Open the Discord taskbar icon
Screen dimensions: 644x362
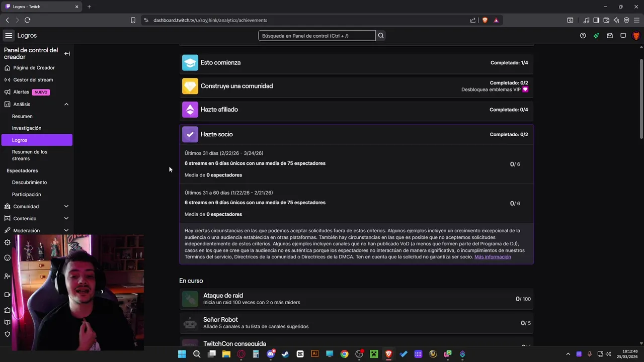point(271,354)
